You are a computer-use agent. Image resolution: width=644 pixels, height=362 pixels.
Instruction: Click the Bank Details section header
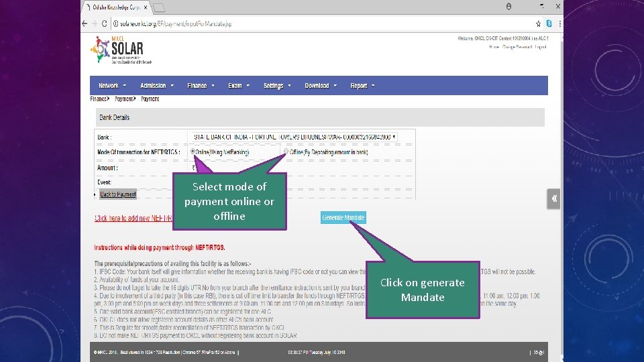[320, 117]
